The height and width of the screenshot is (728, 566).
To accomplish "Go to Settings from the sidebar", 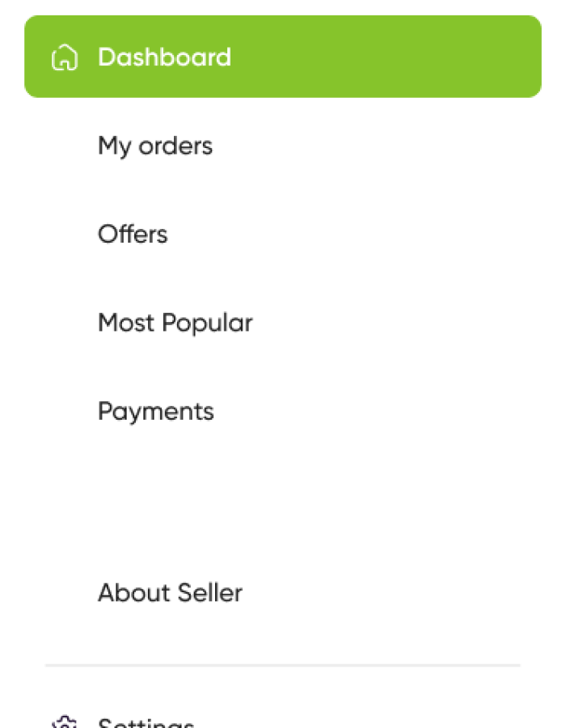I will (x=146, y=722).
